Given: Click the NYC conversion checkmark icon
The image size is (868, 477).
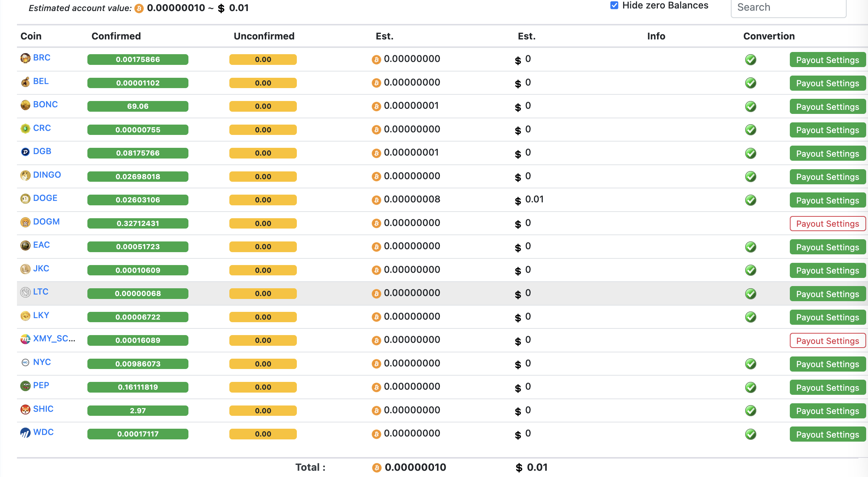Looking at the screenshot, I should [x=750, y=364].
